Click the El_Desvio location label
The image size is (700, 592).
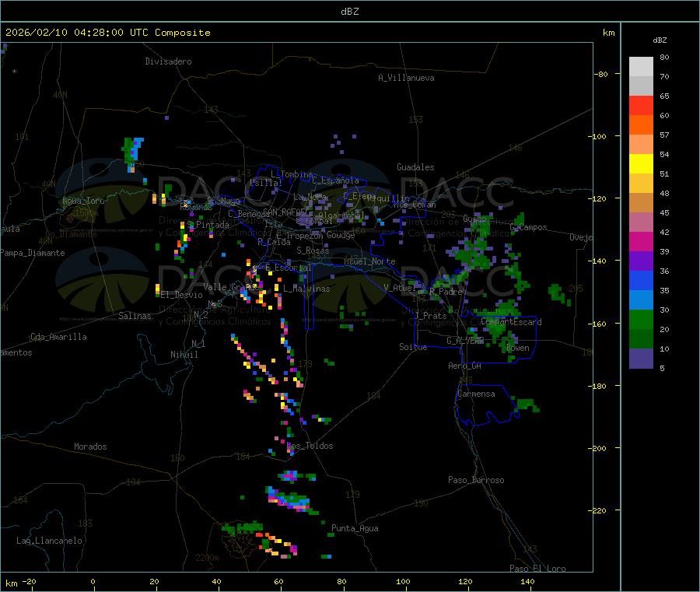[x=181, y=295]
